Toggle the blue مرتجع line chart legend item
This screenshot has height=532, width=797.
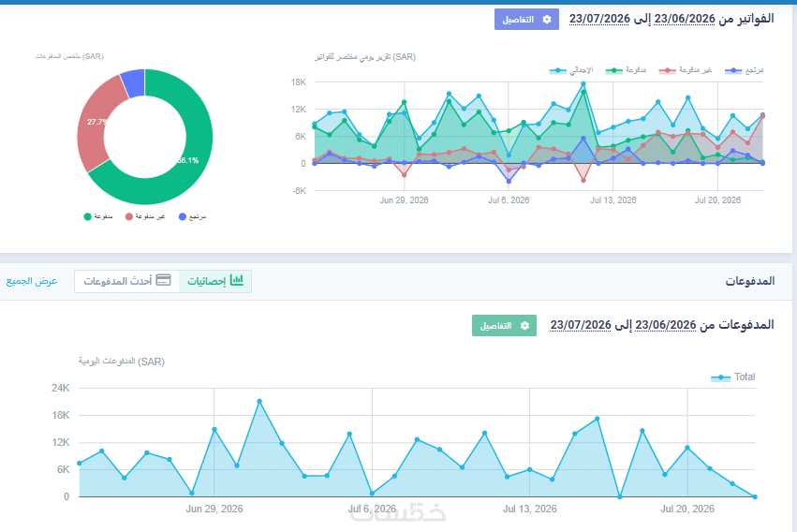[x=745, y=70]
